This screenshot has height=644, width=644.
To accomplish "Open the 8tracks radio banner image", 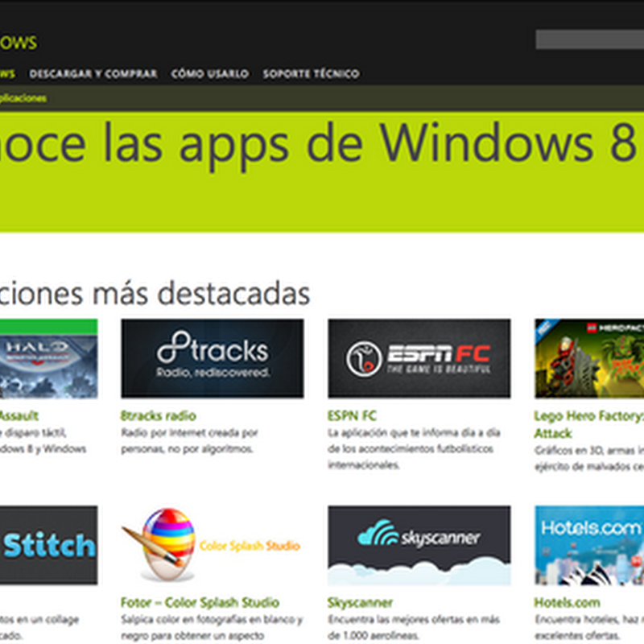I will point(213,358).
